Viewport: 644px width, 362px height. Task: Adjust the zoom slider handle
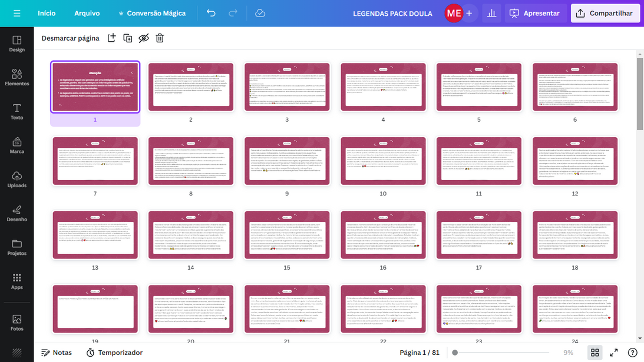pyautogui.click(x=454, y=353)
